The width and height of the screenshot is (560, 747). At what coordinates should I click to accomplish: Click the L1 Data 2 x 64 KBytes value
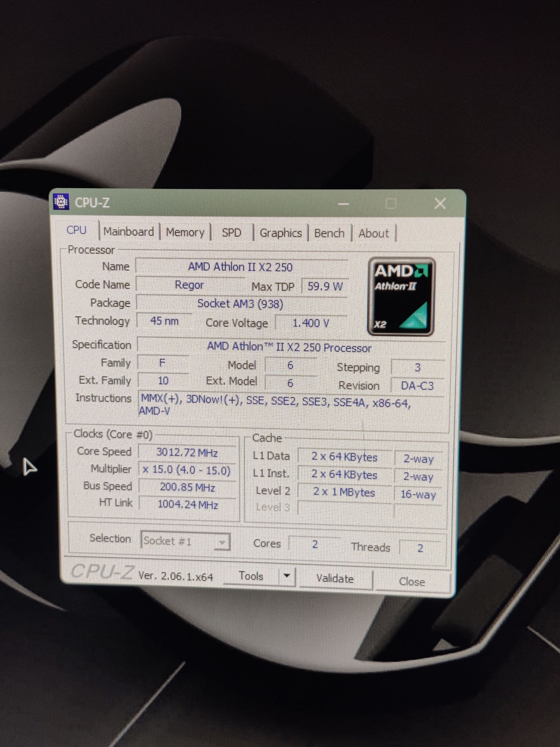click(345, 457)
